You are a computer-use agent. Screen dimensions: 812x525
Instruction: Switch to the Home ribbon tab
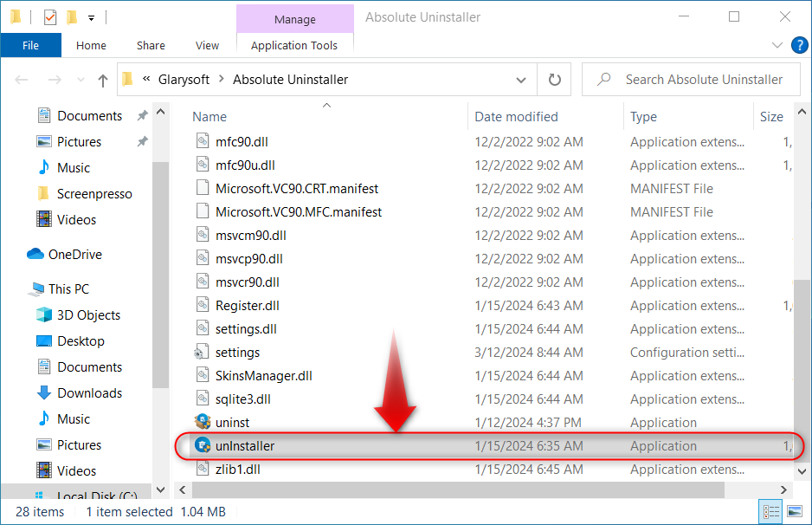pyautogui.click(x=91, y=45)
